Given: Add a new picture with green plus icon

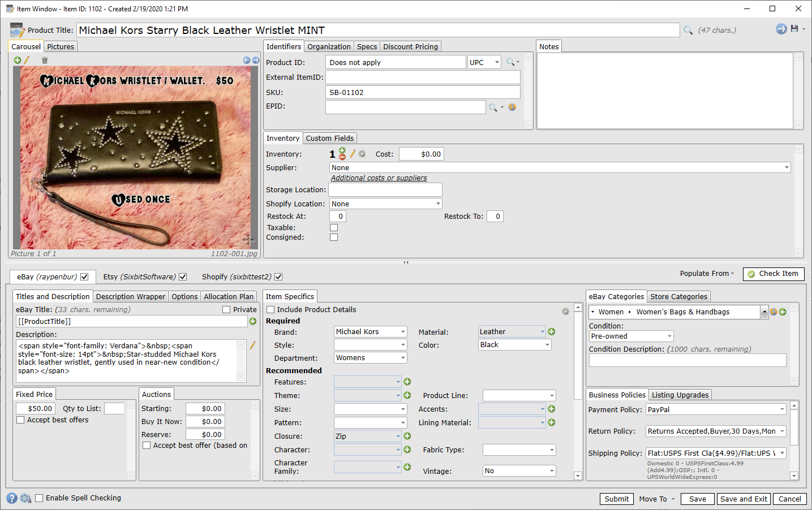Looking at the screenshot, I should (x=17, y=60).
